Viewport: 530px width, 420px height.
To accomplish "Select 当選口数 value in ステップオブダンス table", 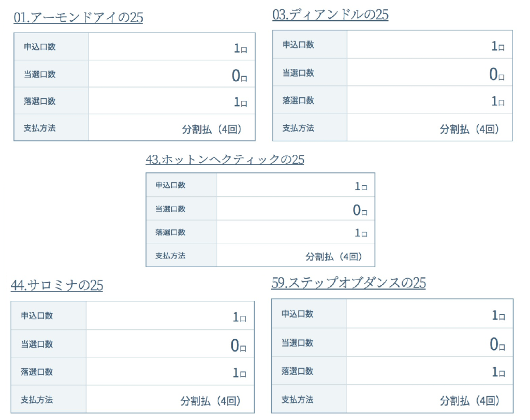I will [x=497, y=344].
